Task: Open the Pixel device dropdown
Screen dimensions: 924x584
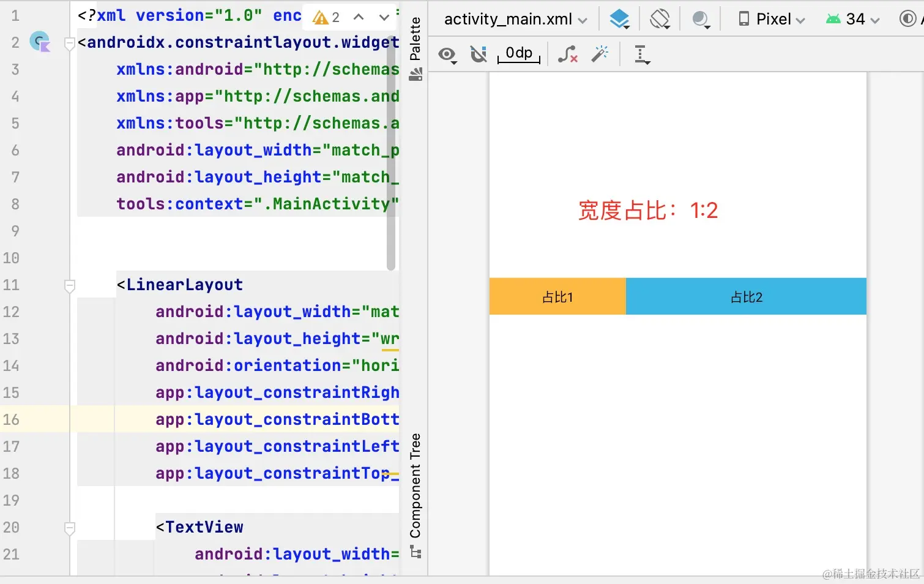Action: point(771,20)
